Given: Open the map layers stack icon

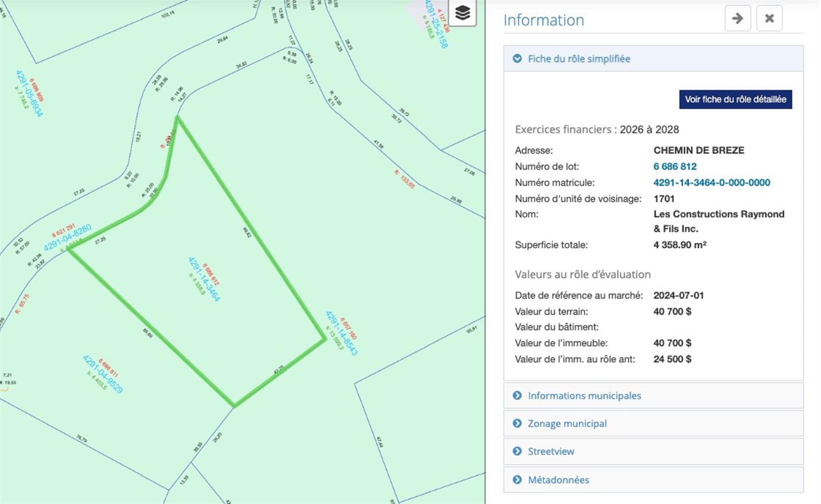Looking at the screenshot, I should 462,13.
